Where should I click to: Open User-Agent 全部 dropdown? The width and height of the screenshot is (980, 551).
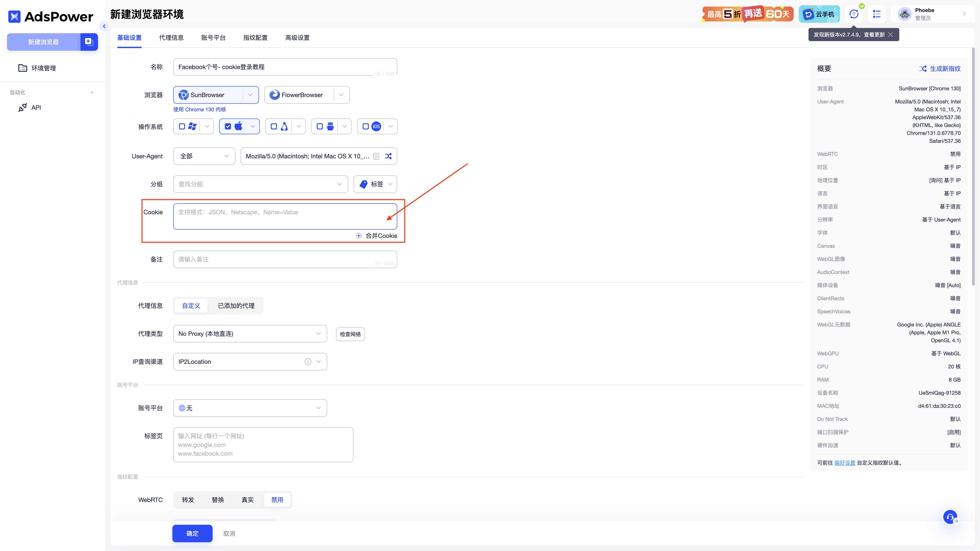pos(204,156)
